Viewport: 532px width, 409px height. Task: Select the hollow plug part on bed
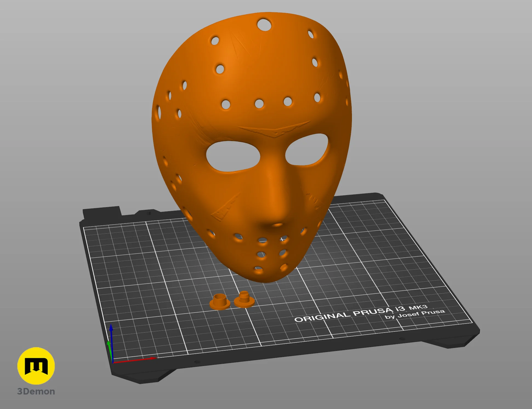[220, 301]
